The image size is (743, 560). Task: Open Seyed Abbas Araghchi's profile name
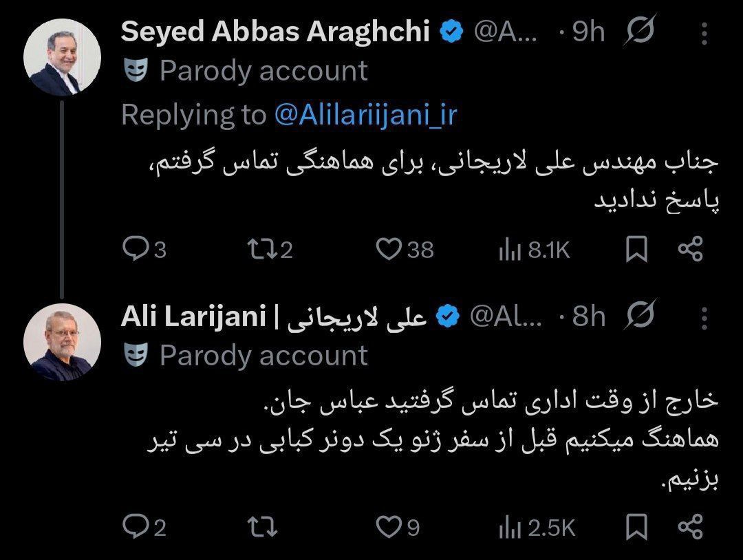coord(275,31)
